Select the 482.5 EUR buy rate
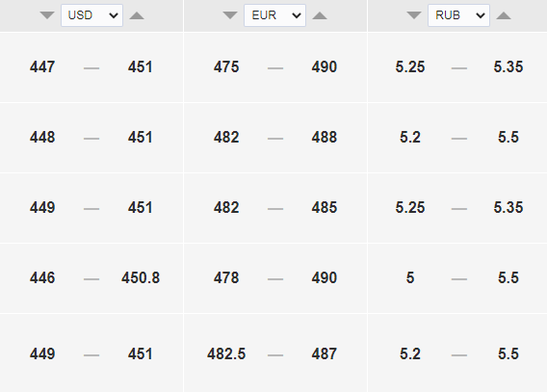 pyautogui.click(x=226, y=354)
